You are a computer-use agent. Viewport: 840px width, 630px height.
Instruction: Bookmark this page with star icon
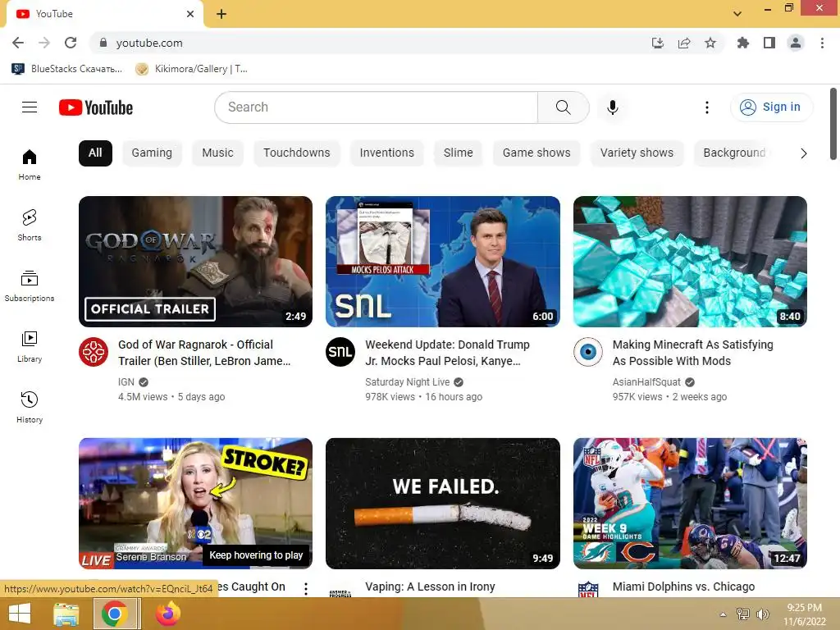[x=710, y=43]
